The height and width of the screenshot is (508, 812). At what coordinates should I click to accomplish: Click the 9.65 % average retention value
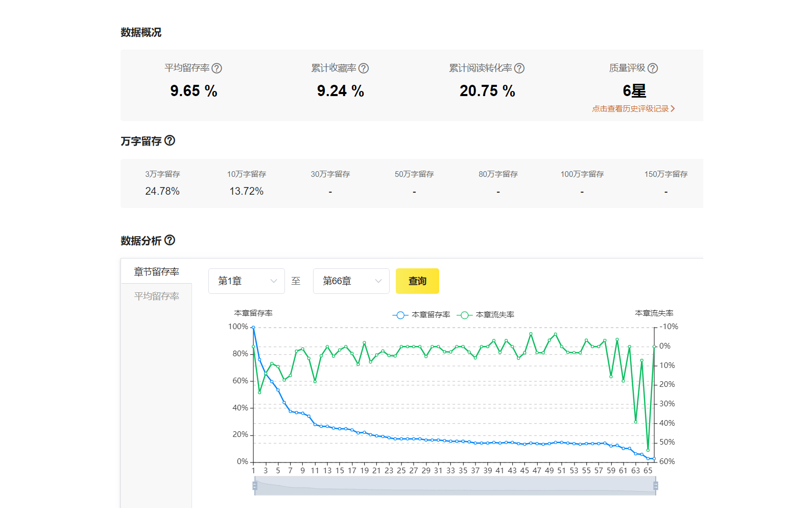pos(194,91)
